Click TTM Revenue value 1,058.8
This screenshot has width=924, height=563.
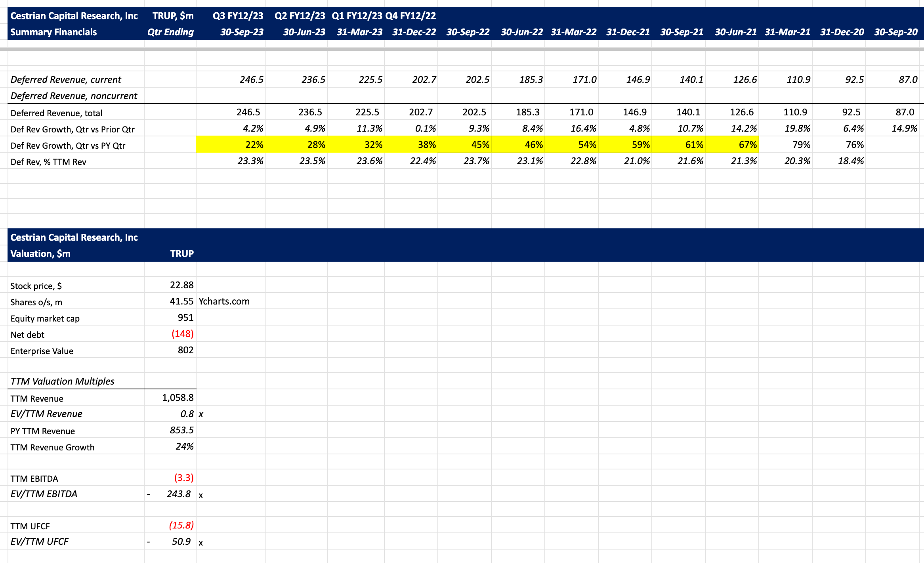tap(178, 398)
